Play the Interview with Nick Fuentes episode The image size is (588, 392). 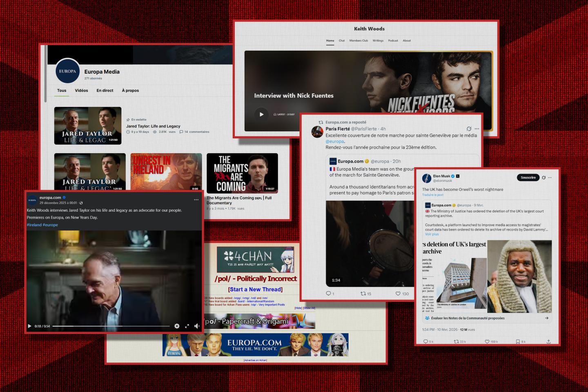261,114
